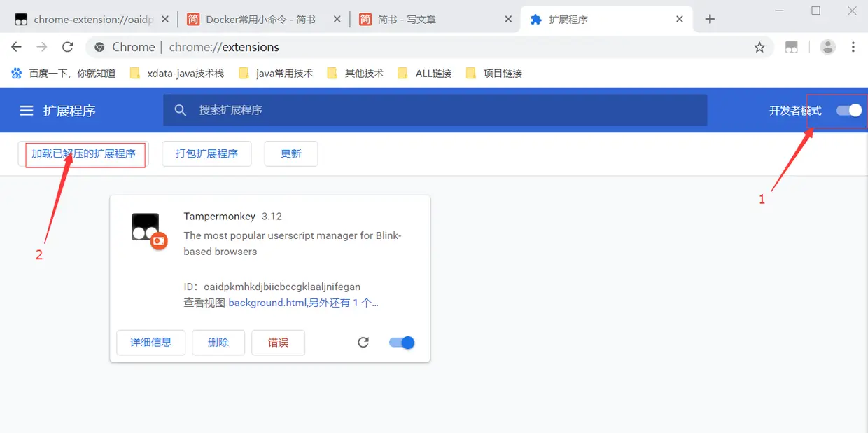Click the user profile avatar icon
Screen dimensions: 868x433
(827, 47)
